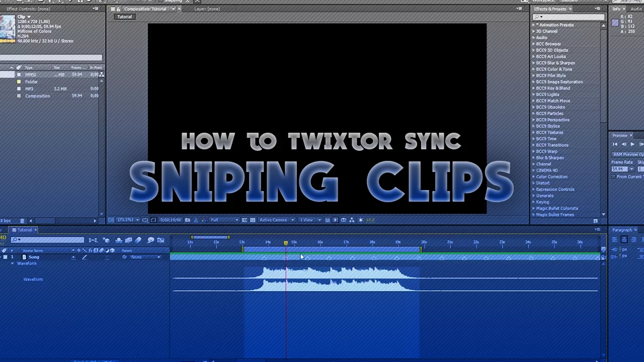
Task: Click the play button in Preview panel
Action: point(632,144)
